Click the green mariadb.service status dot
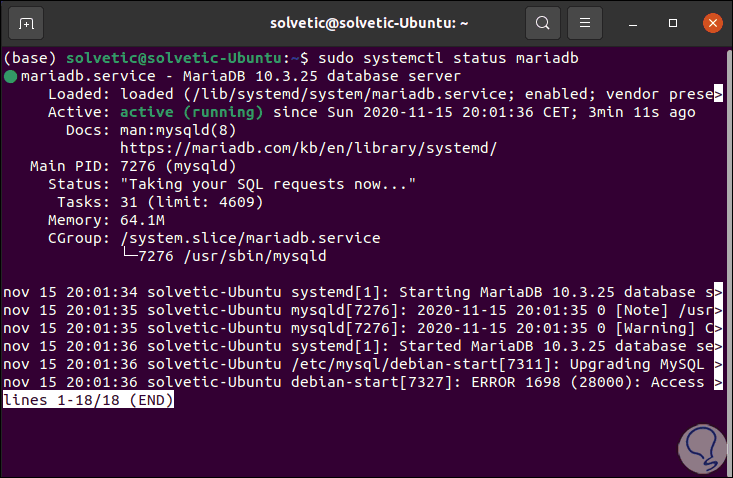The width and height of the screenshot is (733, 478). click(x=10, y=76)
